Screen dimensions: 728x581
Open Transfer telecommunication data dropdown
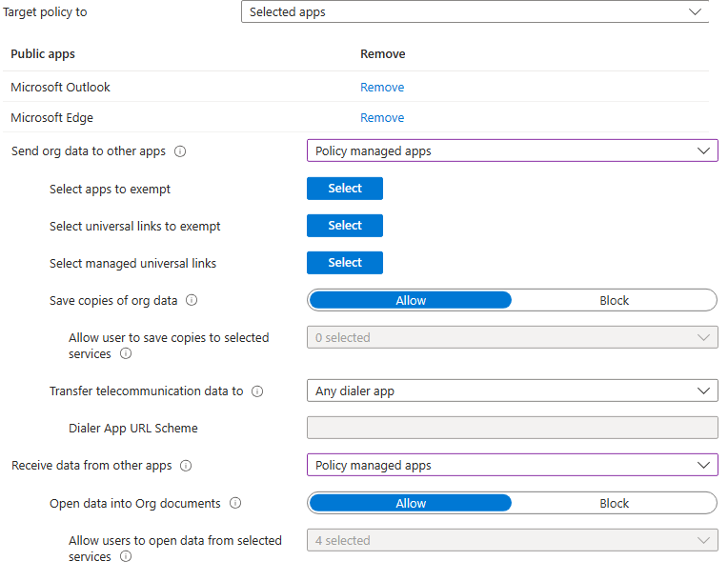pyautogui.click(x=512, y=391)
